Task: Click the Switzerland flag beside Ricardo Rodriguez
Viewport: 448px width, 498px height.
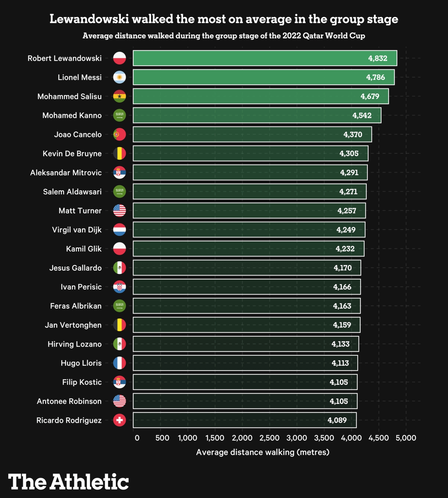Action: tap(119, 420)
